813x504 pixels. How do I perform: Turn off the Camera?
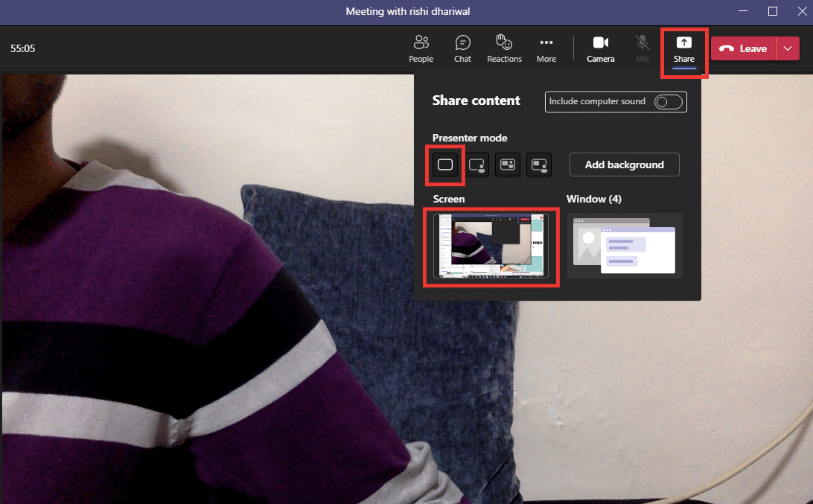[x=600, y=48]
